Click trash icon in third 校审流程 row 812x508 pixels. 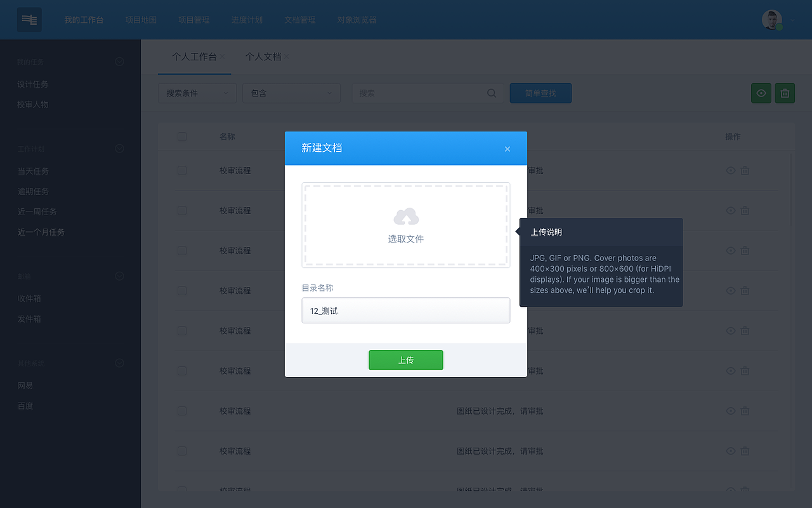tap(745, 250)
